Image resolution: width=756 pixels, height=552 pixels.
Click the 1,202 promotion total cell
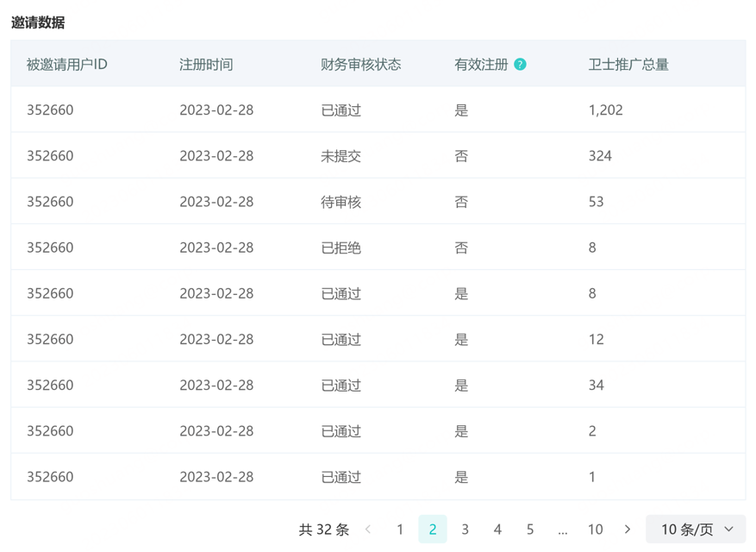point(605,110)
